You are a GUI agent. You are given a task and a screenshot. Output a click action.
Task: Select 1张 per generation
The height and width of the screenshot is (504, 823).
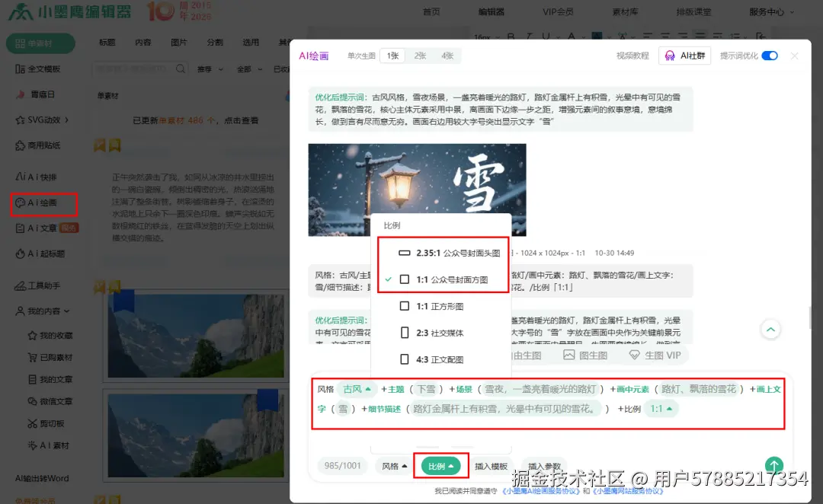coord(392,56)
